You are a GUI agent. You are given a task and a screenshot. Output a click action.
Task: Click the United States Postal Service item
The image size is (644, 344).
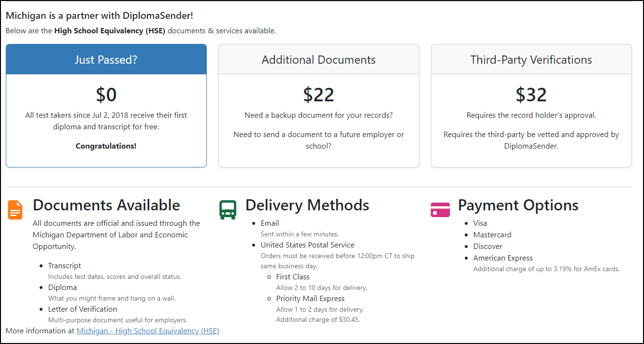[x=307, y=245]
